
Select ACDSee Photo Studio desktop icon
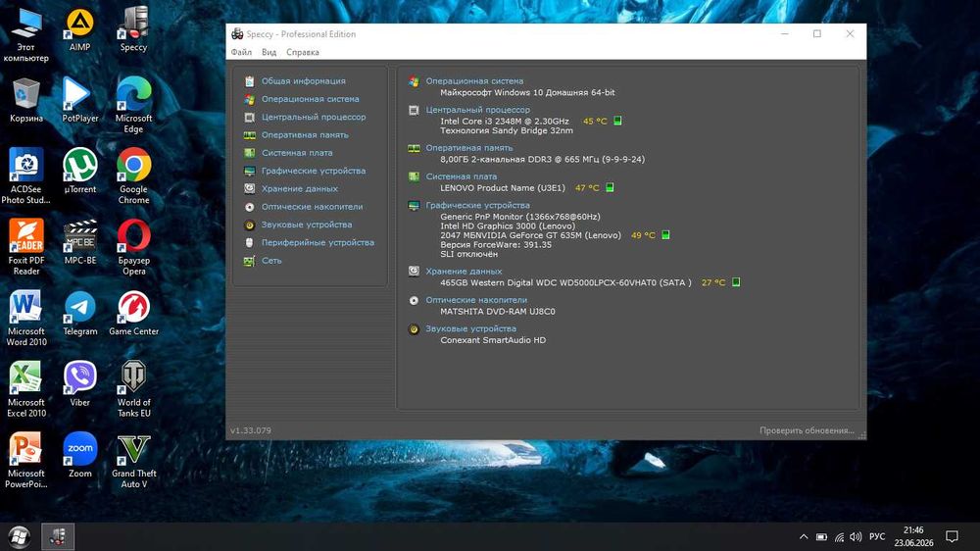(25, 176)
